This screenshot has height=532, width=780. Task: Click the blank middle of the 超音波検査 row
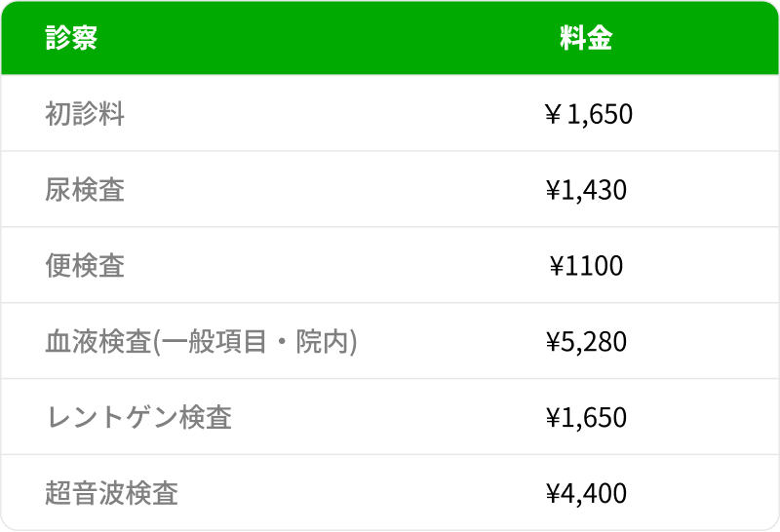pos(361,493)
